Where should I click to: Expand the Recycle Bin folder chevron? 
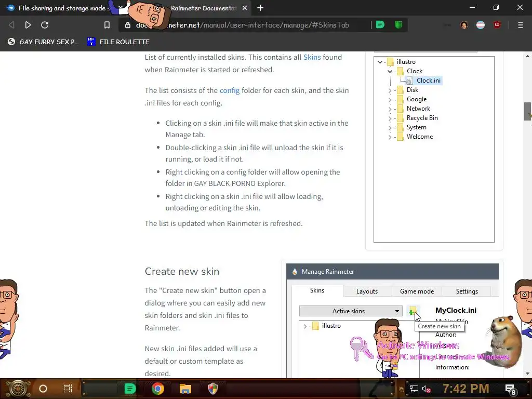(x=390, y=118)
